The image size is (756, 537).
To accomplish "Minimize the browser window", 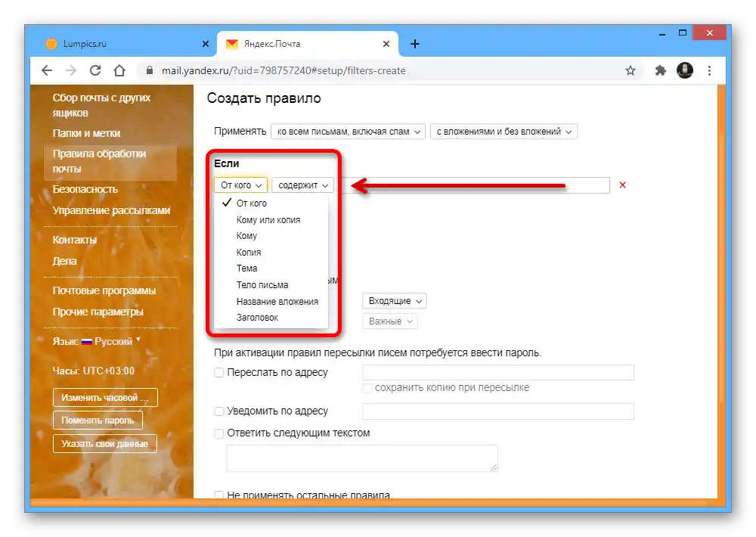I will point(662,33).
